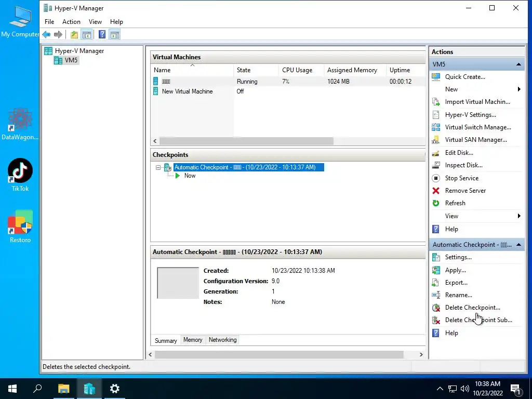
Task: Select DataWagon desktop shortcut icon
Action: coord(20,119)
